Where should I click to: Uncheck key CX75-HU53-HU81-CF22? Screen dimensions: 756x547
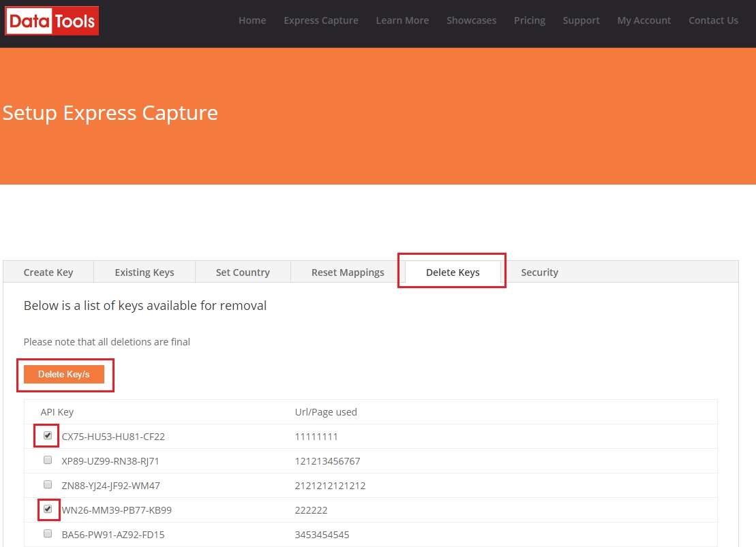[x=48, y=435]
